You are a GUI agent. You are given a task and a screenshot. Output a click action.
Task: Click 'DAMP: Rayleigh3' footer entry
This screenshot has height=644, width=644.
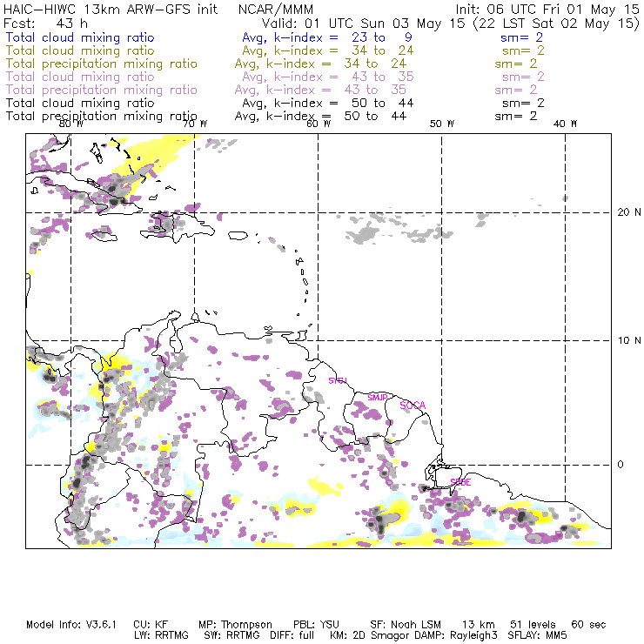click(456, 635)
